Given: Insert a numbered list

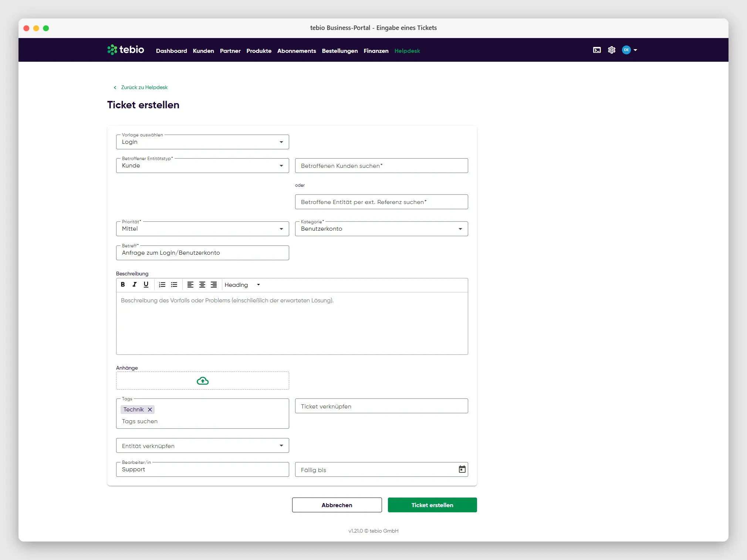Looking at the screenshot, I should pos(162,285).
